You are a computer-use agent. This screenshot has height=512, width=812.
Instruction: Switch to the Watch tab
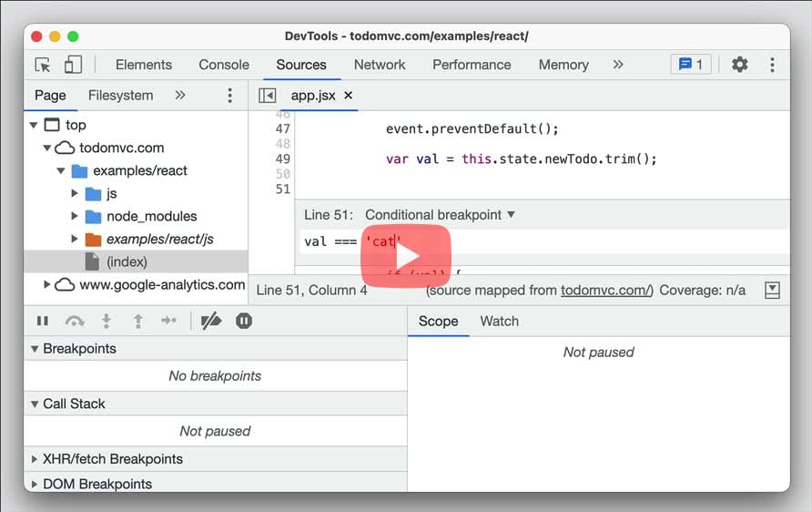click(499, 322)
